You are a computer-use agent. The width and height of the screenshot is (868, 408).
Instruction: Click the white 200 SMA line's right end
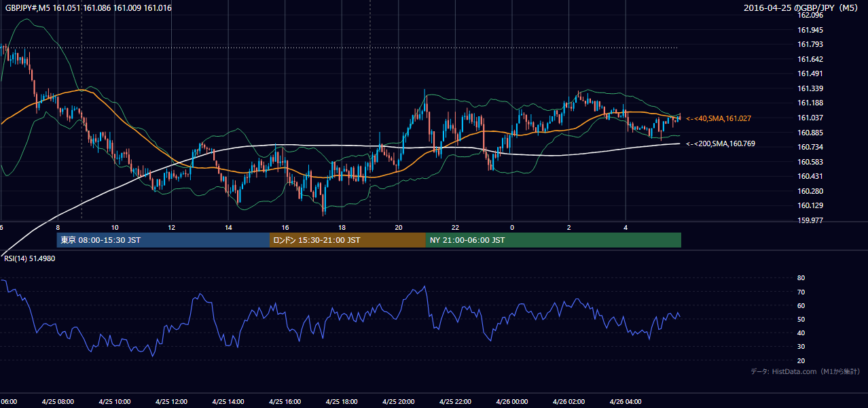[679, 143]
